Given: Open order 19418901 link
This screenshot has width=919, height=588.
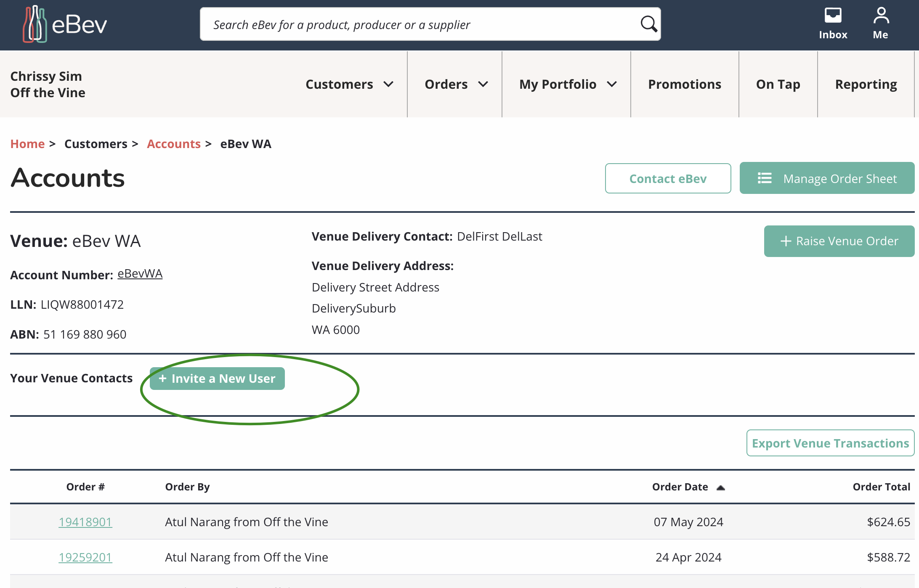Looking at the screenshot, I should click(85, 522).
